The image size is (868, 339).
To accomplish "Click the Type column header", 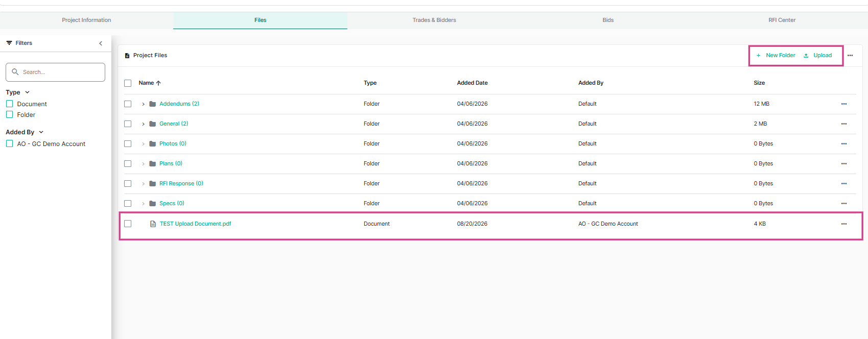I will point(370,83).
